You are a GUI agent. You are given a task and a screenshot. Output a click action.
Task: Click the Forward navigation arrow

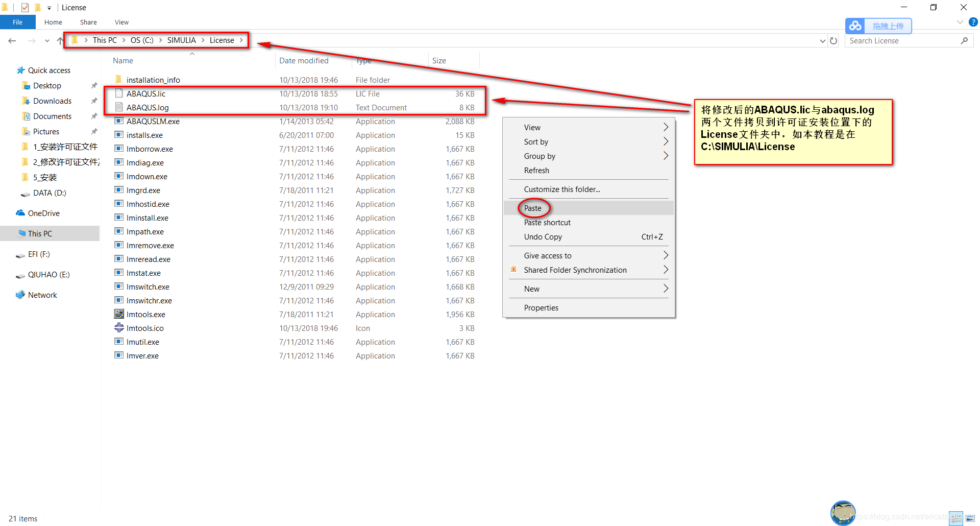pos(32,41)
